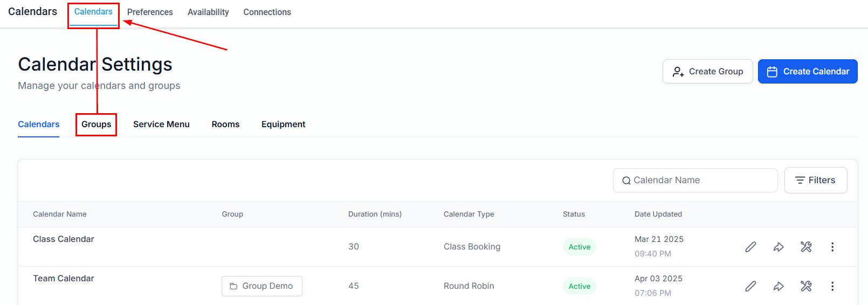This screenshot has height=305, width=868.
Task: Open Team Calendar tools wrench icon
Action: pyautogui.click(x=806, y=286)
